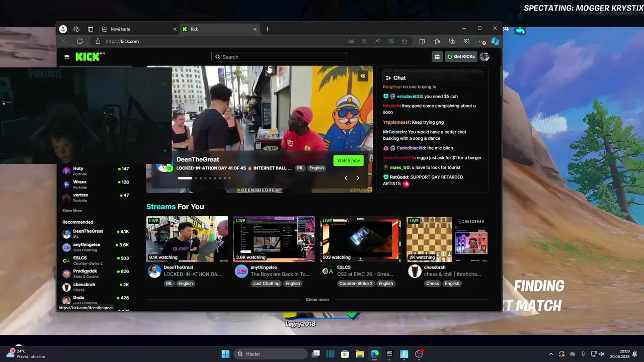The image size is (644, 362).
Task: Open the Kick user avatar menu
Action: 485,57
